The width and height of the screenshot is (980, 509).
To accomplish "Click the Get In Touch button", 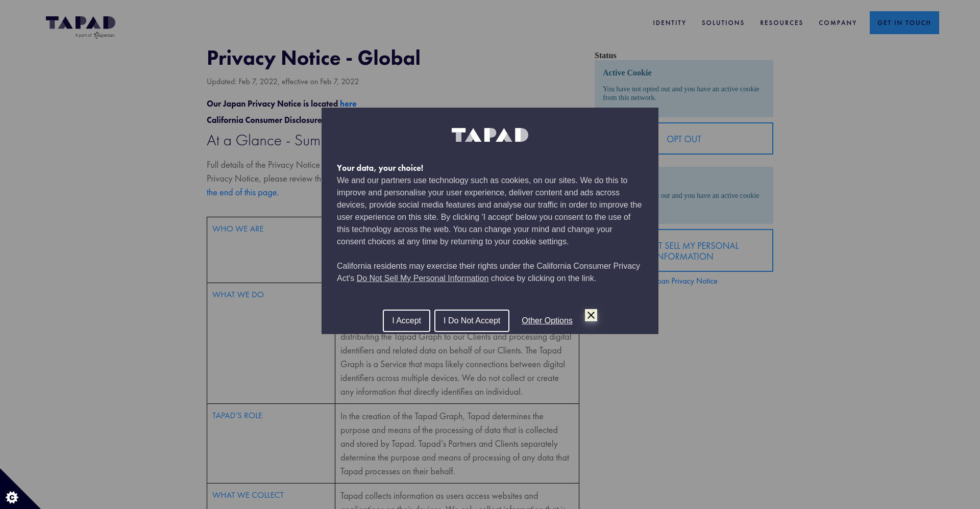I will pos(904,23).
